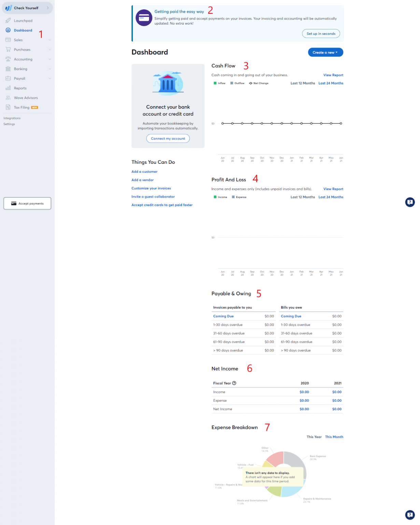Image resolution: width=420 pixels, height=525 pixels.
Task: Select the Reports icon in the sidebar
Action: pos(8,88)
